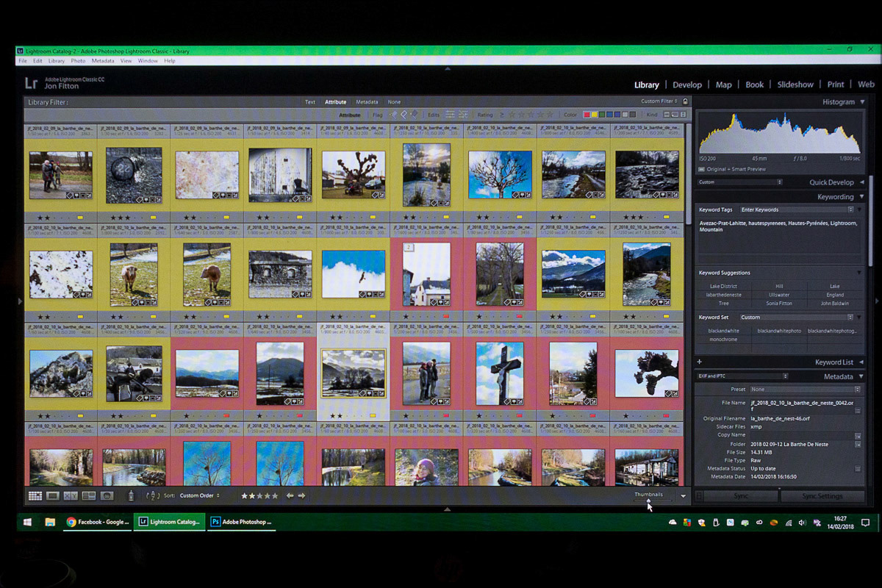Open the metadata Preset None dropdown
Screen dimensions: 882x588
click(805, 390)
